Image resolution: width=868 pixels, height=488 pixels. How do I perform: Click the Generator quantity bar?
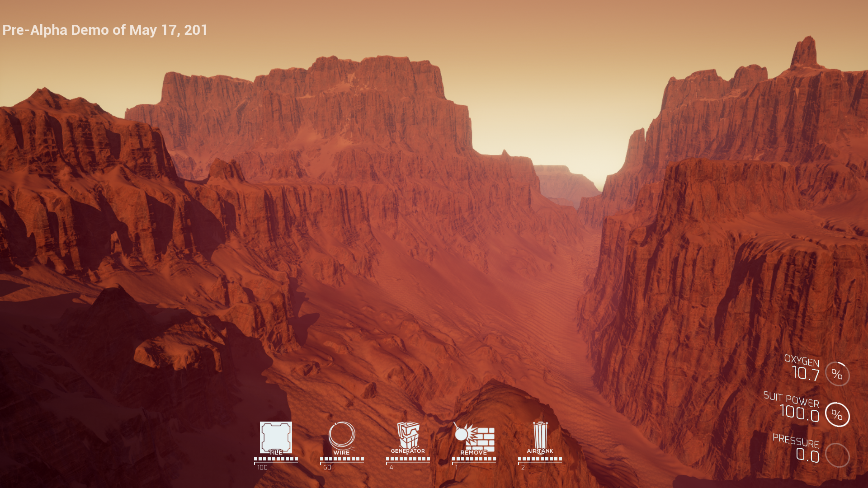(408, 459)
